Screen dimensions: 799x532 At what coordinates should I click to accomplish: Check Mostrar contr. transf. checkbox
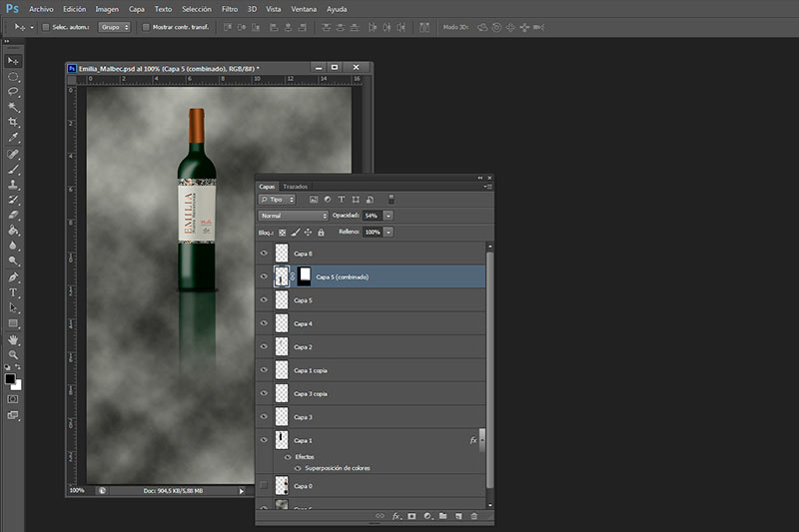146,27
